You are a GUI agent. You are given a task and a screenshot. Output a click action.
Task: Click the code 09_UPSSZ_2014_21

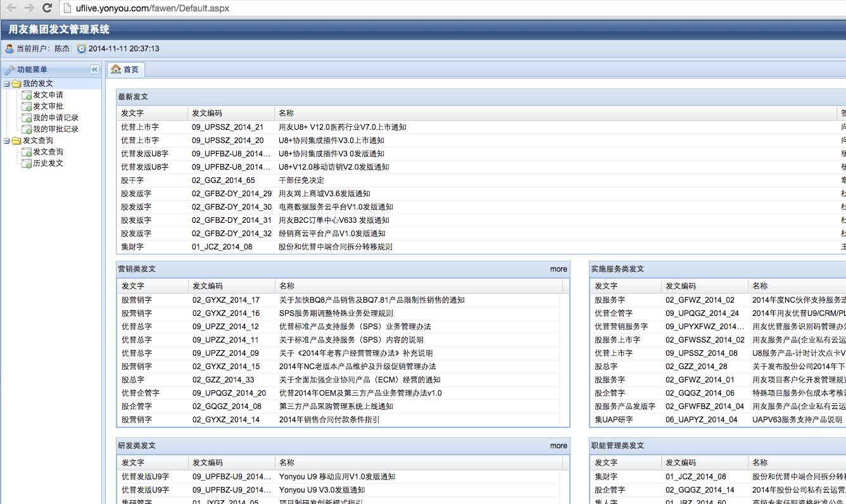tap(228, 127)
